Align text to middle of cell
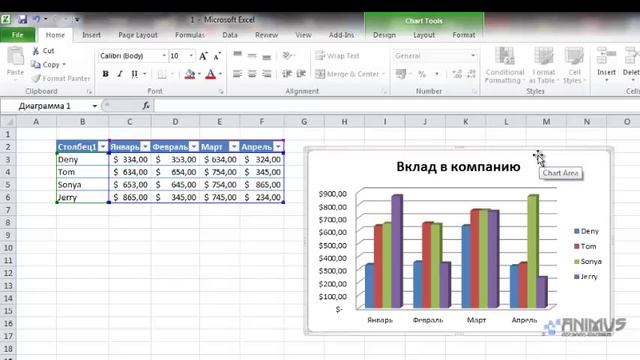 pyautogui.click(x=252, y=56)
